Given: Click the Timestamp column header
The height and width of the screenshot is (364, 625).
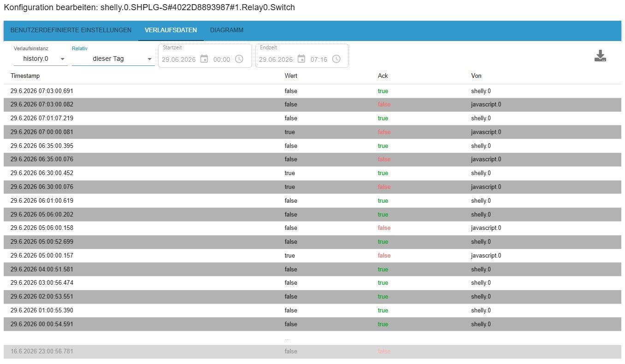Looking at the screenshot, I should point(25,76).
